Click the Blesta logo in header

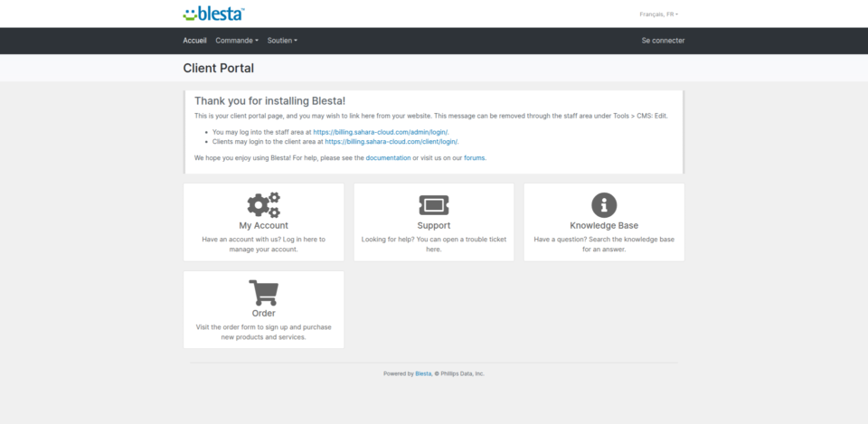pos(213,14)
